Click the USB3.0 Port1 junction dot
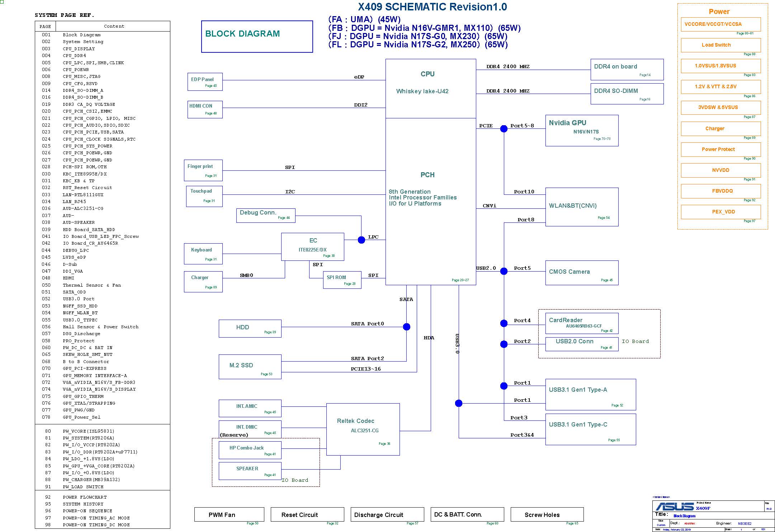 [x=459, y=403]
